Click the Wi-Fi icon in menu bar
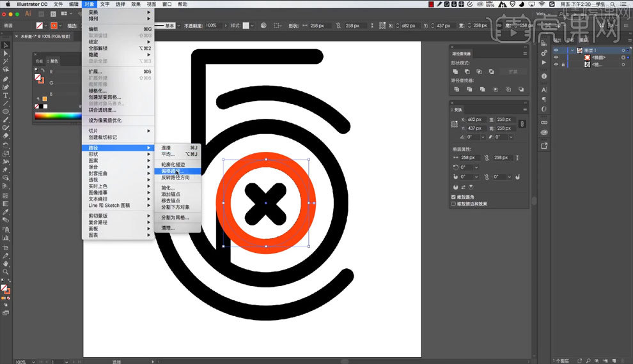The height and width of the screenshot is (364, 633). click(x=542, y=4)
